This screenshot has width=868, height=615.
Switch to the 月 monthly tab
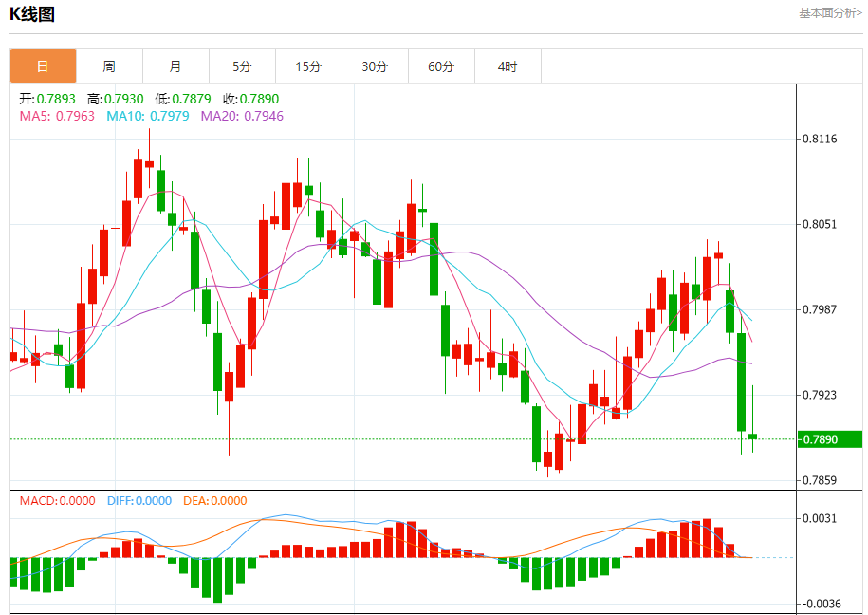[x=176, y=66]
